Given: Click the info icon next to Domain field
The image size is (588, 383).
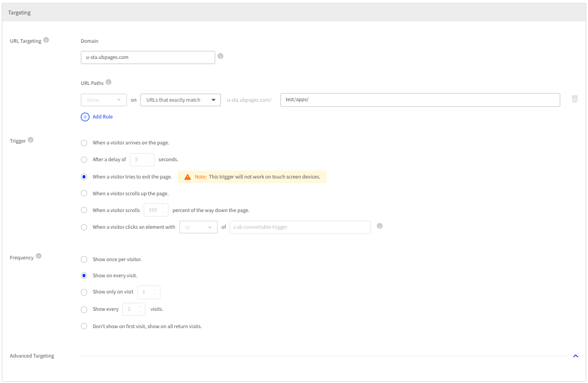Looking at the screenshot, I should [x=220, y=57].
